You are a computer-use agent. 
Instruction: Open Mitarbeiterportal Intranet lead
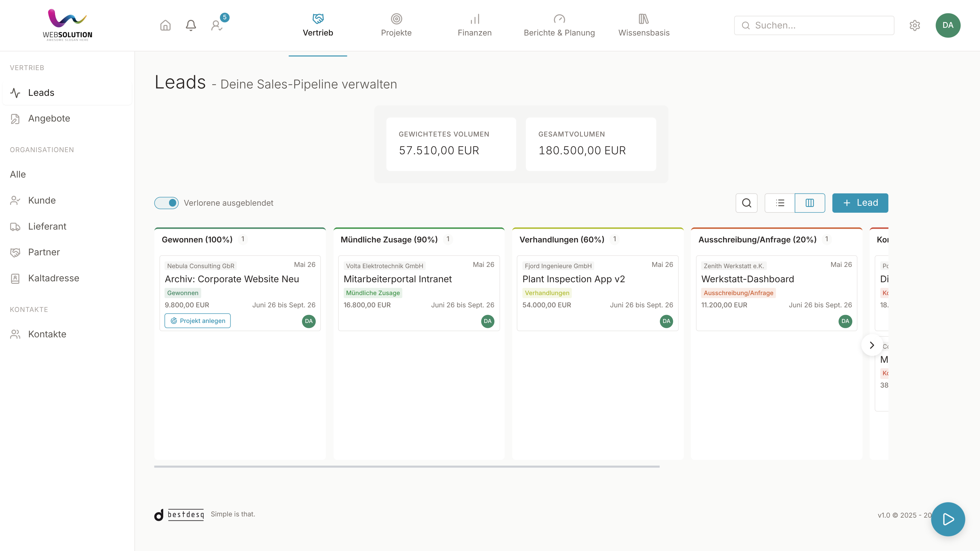398,279
